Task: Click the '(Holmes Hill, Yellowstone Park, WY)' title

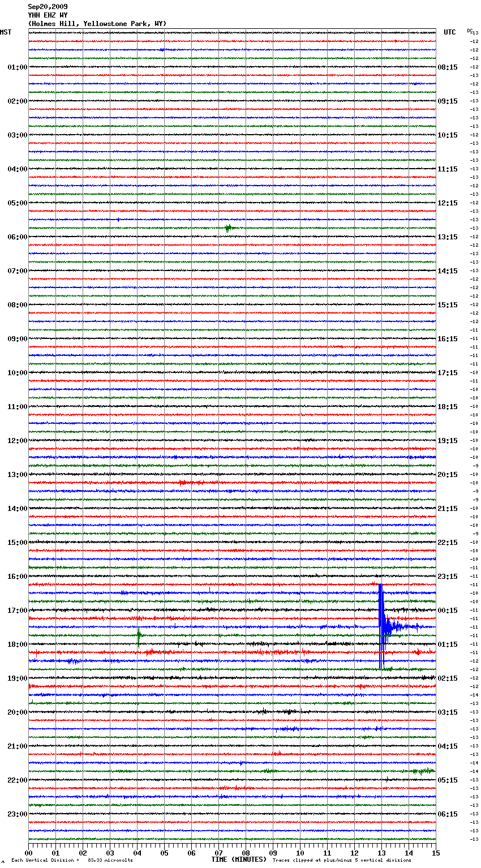Action: tap(97, 24)
